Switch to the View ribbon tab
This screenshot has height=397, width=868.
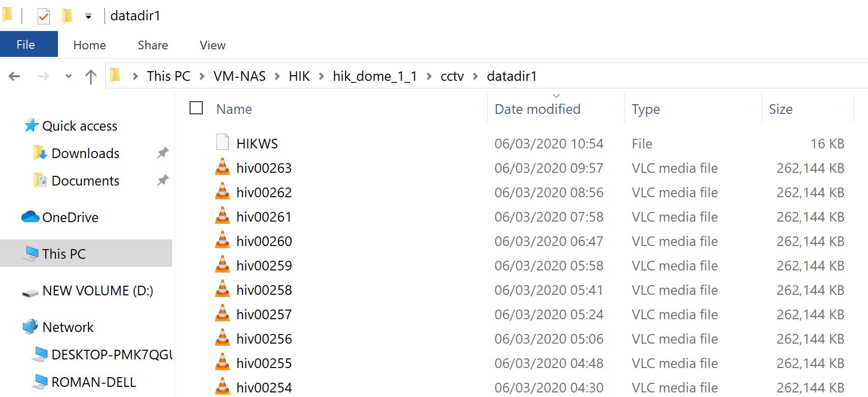tap(212, 45)
